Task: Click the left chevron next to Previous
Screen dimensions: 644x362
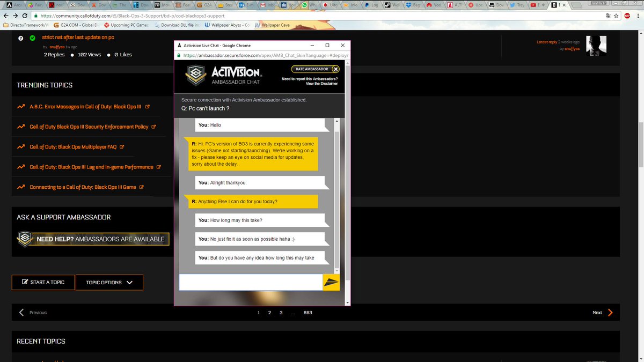Action: pos(21,312)
